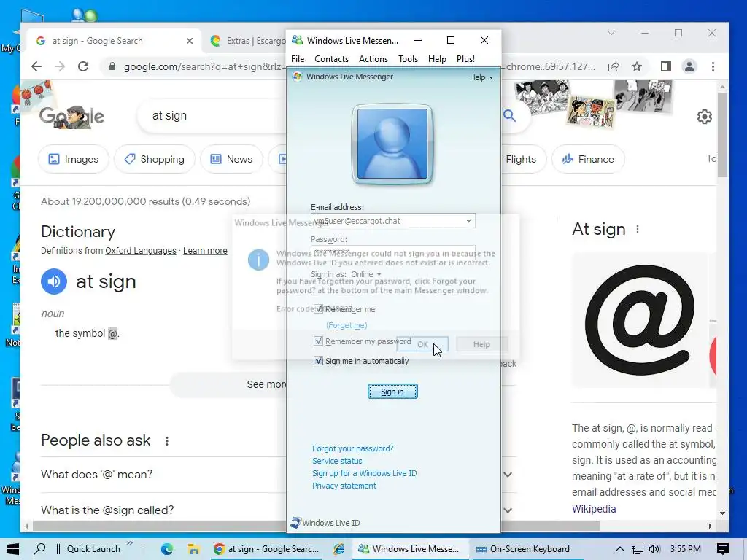
Task: Open the Contacts menu in Messenger
Action: 331,59
